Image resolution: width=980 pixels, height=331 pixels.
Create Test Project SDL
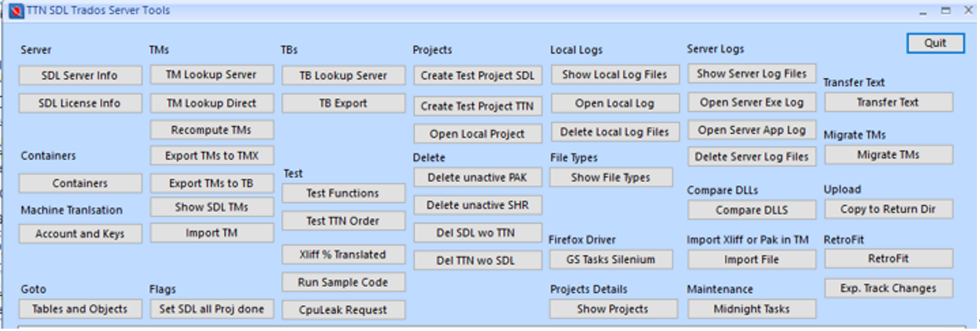(477, 77)
